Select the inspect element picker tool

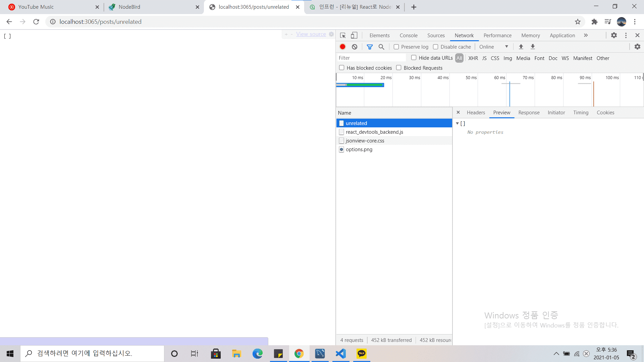pos(343,36)
